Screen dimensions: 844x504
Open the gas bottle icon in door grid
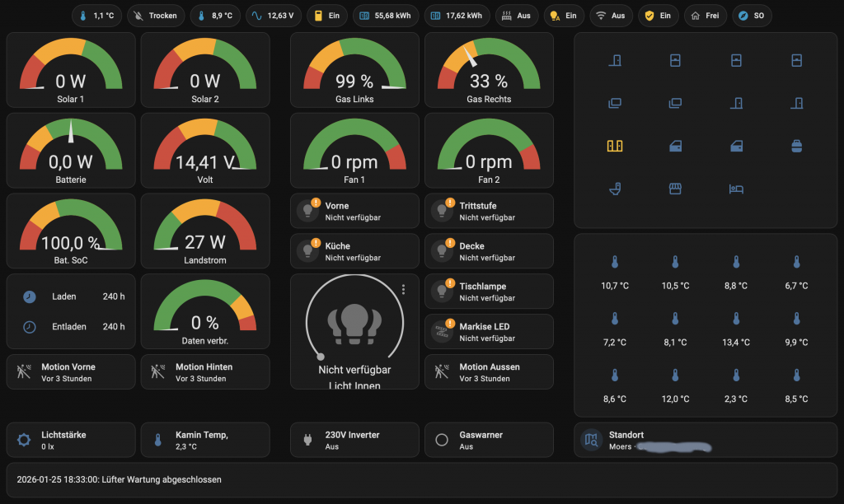click(797, 146)
